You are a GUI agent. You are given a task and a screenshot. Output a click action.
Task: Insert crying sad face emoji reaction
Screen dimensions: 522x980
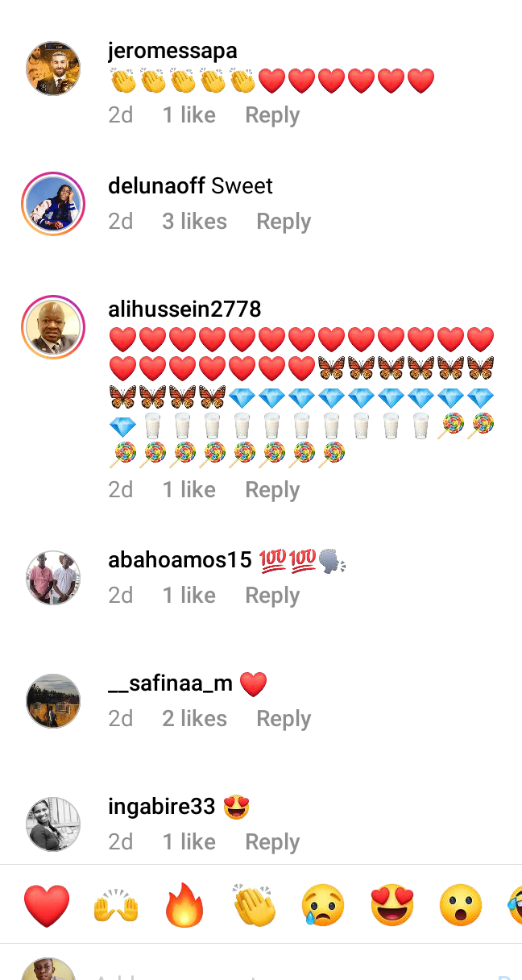coord(323,905)
